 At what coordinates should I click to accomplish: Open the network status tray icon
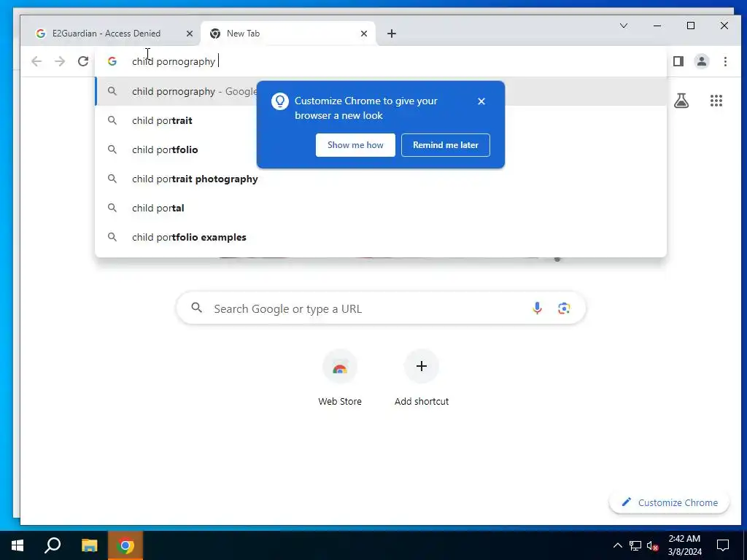click(635, 545)
